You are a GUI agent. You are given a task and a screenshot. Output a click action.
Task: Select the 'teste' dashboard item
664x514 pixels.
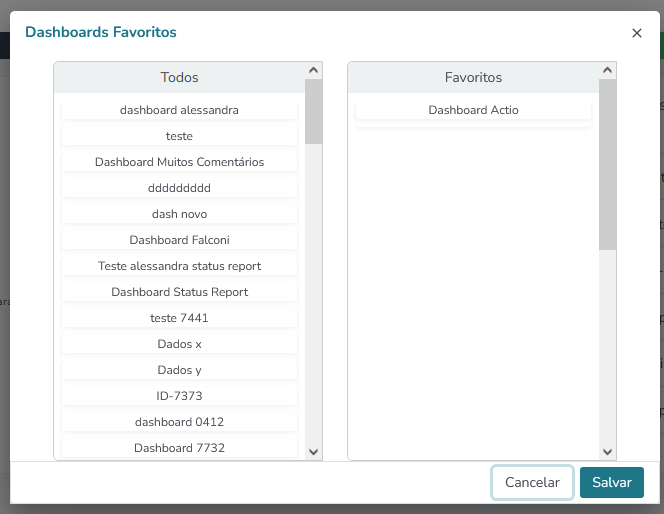click(x=179, y=136)
